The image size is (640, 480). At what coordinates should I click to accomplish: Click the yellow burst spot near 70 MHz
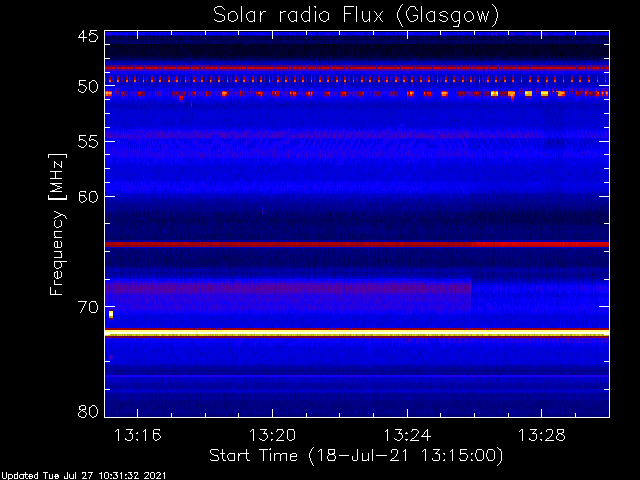pyautogui.click(x=111, y=314)
